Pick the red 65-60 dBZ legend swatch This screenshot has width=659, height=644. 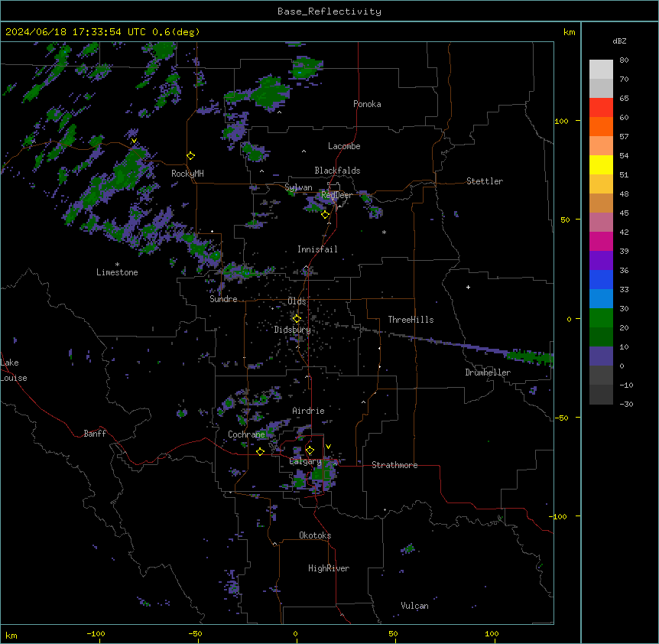(x=601, y=108)
